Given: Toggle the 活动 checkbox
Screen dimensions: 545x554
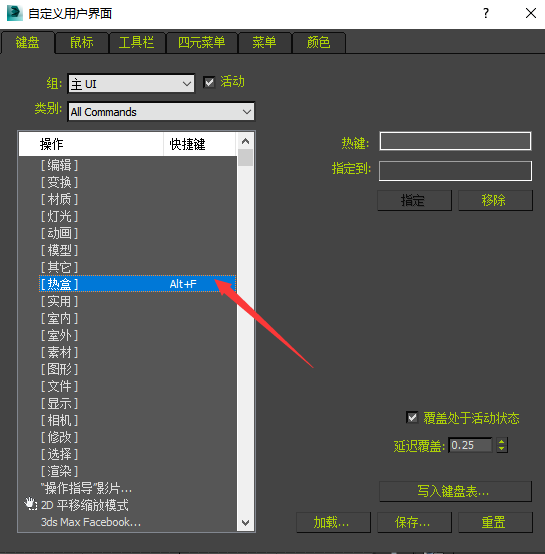Looking at the screenshot, I should pos(209,82).
